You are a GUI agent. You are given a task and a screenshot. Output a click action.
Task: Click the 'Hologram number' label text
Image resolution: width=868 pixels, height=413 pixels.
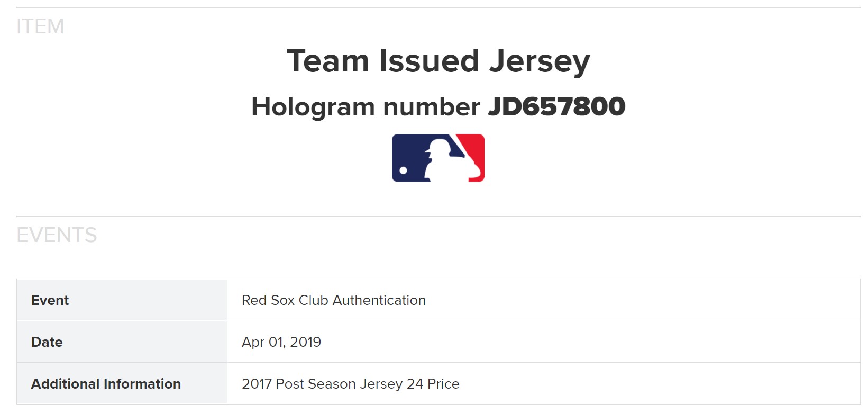(x=366, y=107)
